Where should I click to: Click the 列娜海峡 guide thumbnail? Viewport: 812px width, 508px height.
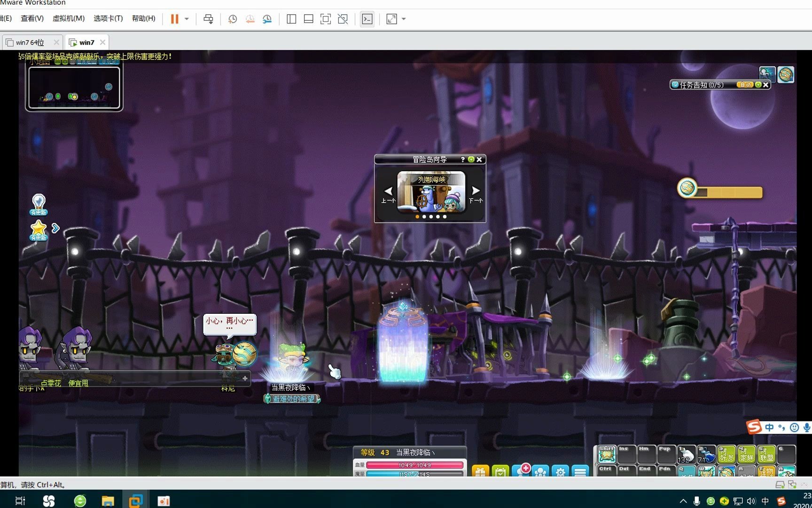coord(431,192)
